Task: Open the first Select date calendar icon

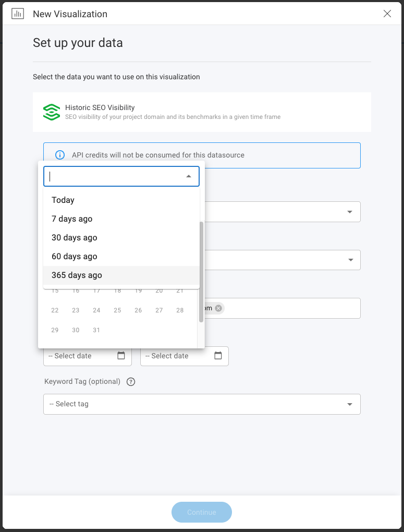Action: [x=121, y=356]
